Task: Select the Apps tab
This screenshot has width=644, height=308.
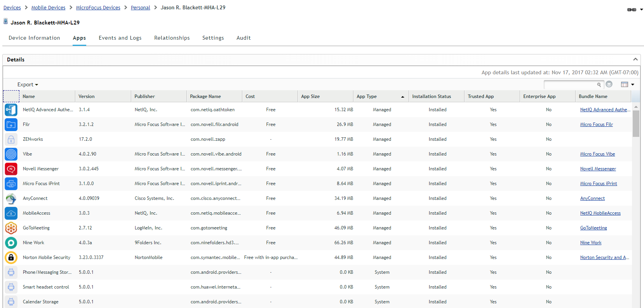Action: pyautogui.click(x=79, y=38)
